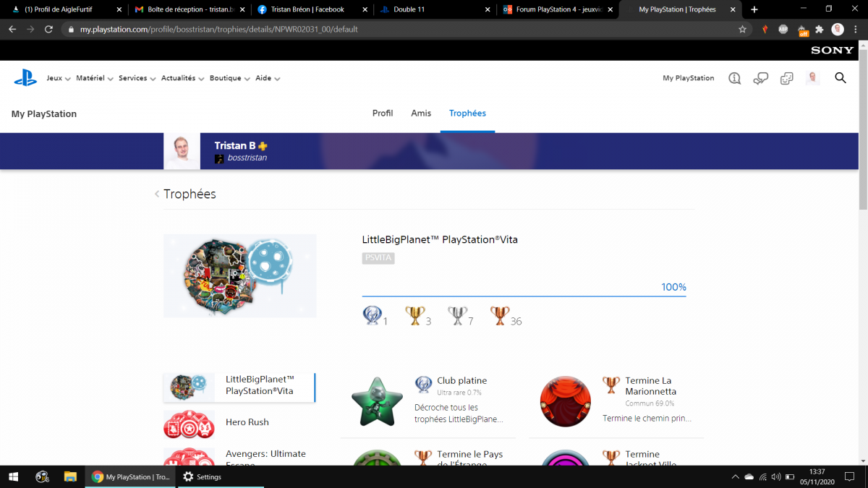Expand the Services dropdown menu
868x488 pixels.
click(137, 78)
